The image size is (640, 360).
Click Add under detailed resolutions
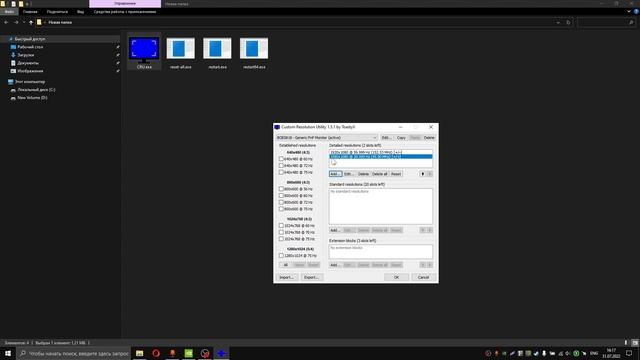(x=335, y=174)
